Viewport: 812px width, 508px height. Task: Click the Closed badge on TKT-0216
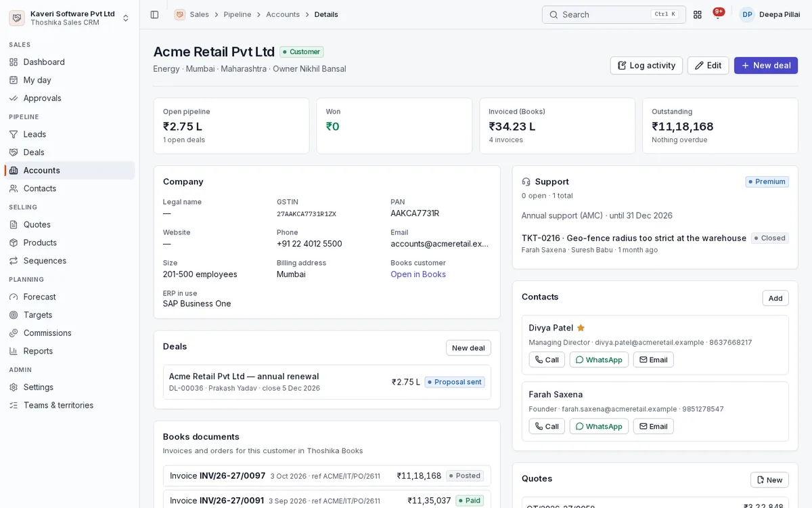pyautogui.click(x=770, y=238)
